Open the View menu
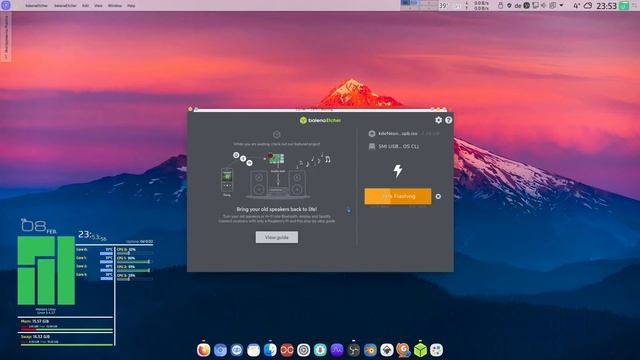640x360 pixels. tap(98, 6)
